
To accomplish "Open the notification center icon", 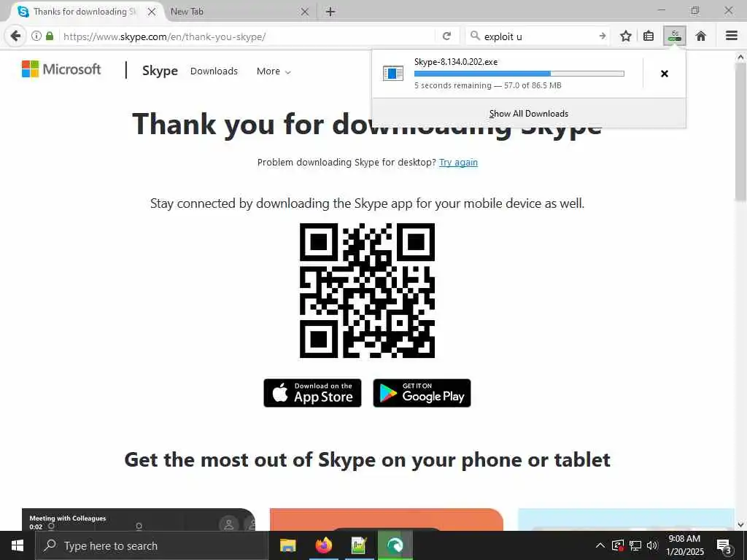I will (x=724, y=546).
